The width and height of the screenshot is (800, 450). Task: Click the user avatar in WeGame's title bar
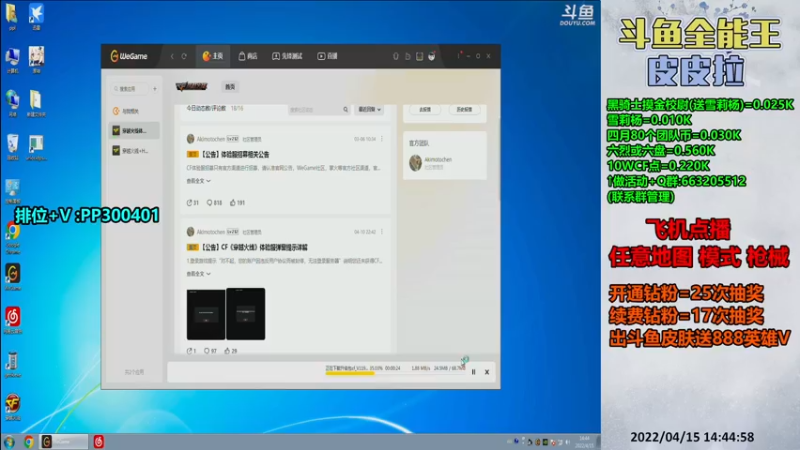click(432, 56)
